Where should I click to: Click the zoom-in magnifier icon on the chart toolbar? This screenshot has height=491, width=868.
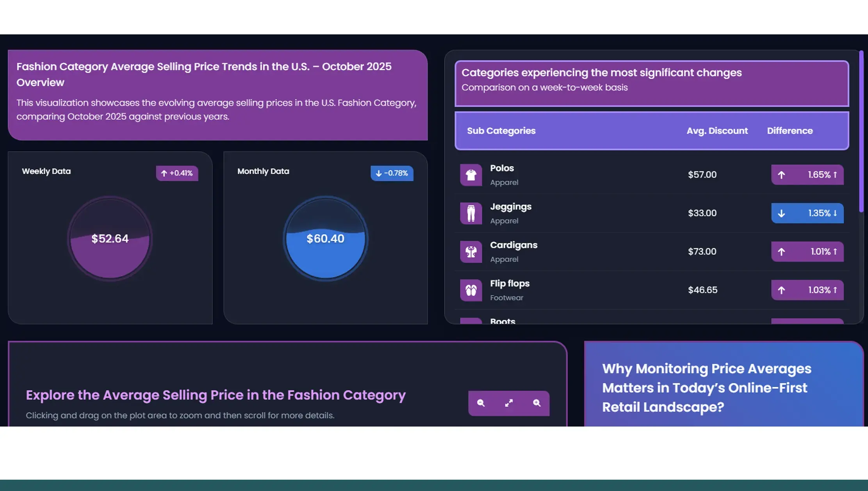536,403
